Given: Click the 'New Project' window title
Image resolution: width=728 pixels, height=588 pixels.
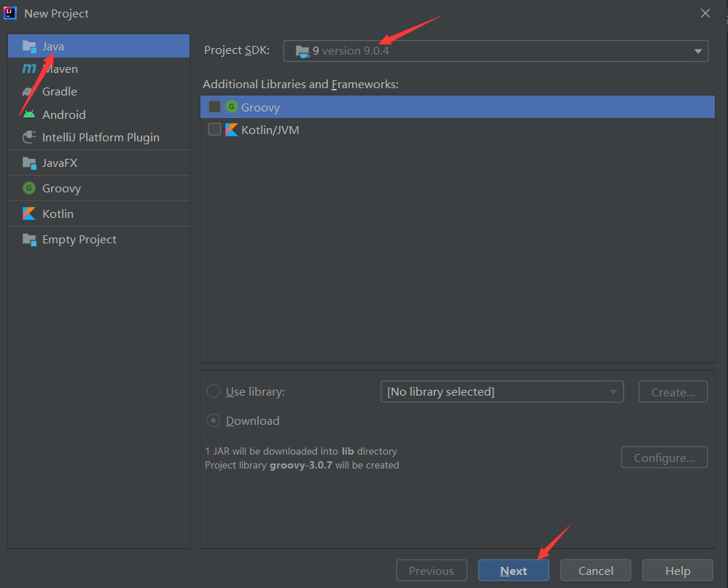Looking at the screenshot, I should 56,13.
